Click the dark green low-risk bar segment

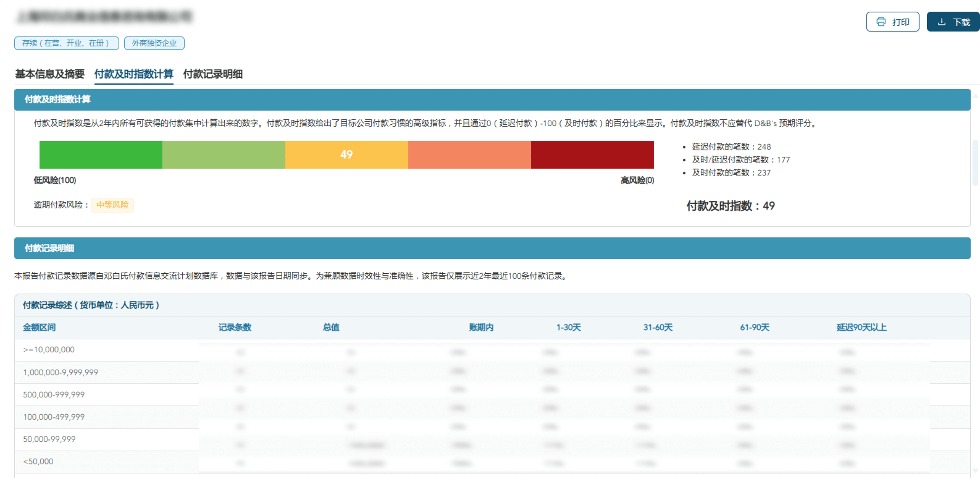click(101, 154)
